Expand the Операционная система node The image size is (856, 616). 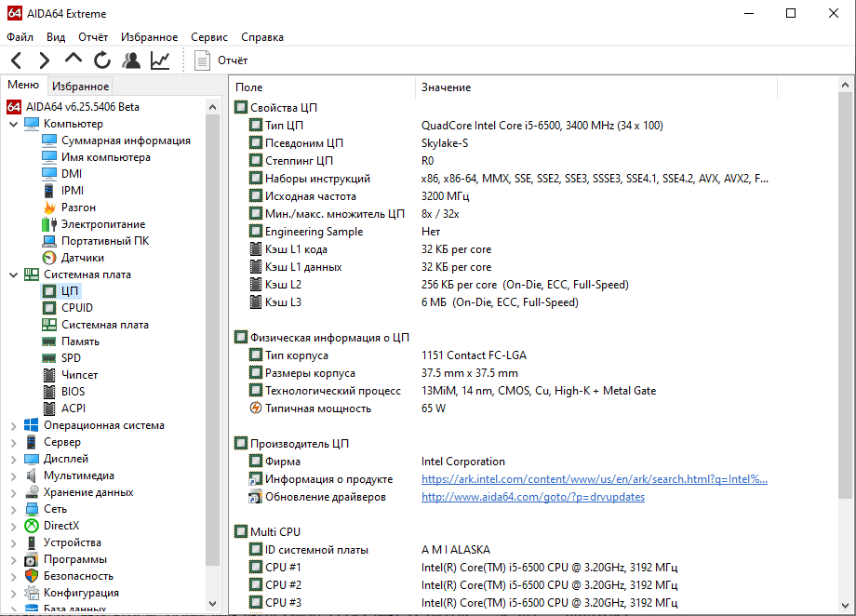click(x=14, y=425)
